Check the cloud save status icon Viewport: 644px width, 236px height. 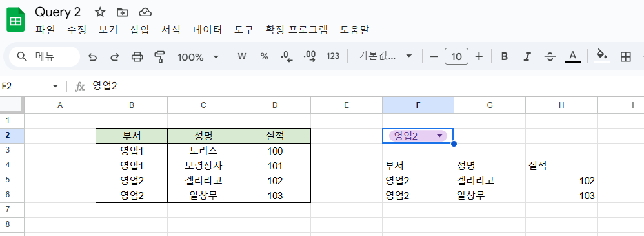coord(145,12)
